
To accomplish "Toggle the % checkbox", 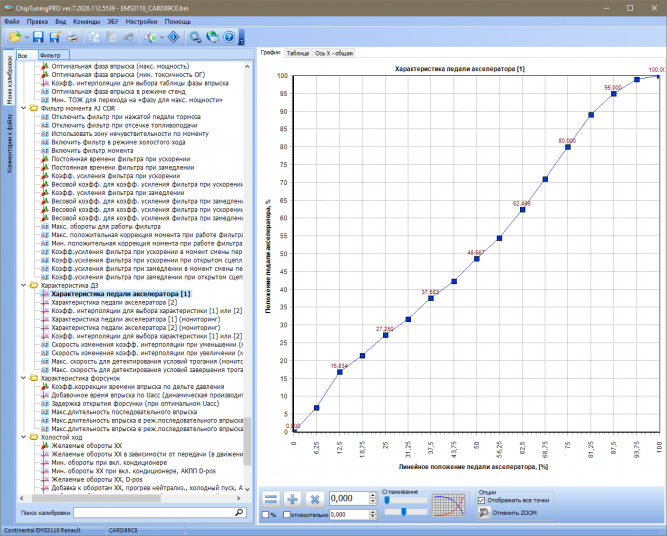I will 266,515.
